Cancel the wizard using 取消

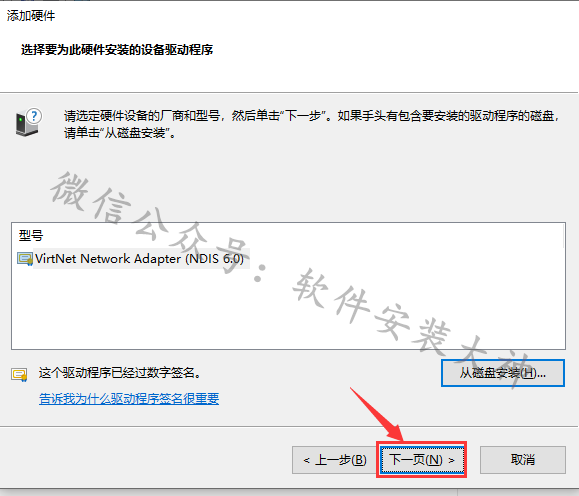(x=523, y=460)
